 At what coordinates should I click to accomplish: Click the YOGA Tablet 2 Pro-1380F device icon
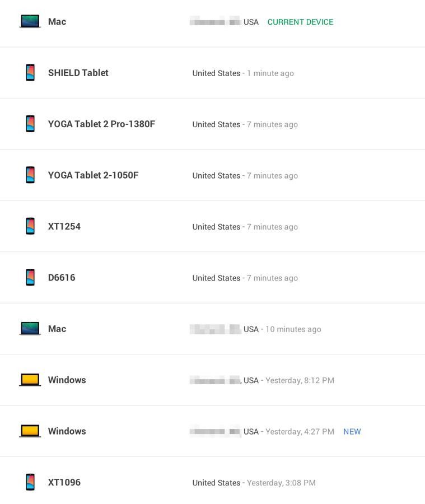(x=30, y=124)
